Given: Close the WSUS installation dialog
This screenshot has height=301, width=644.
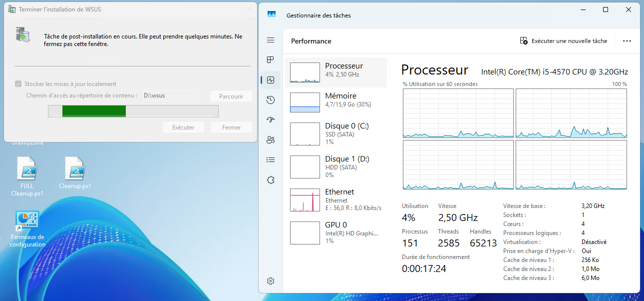Looking at the screenshot, I should pyautogui.click(x=249, y=9).
